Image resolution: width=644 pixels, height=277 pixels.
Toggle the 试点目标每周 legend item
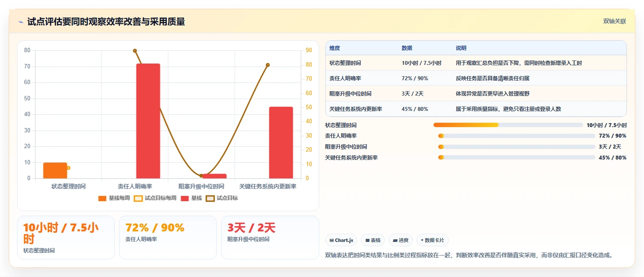point(155,198)
